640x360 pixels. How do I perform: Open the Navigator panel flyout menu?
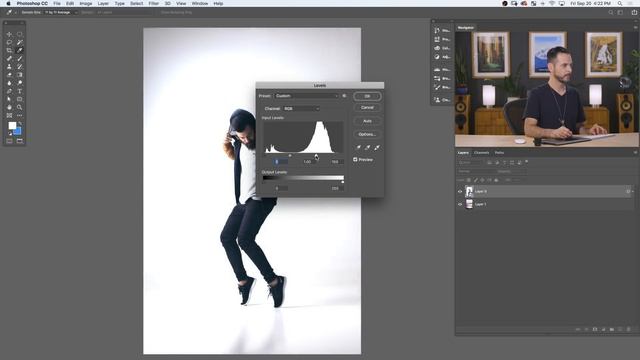[635, 28]
